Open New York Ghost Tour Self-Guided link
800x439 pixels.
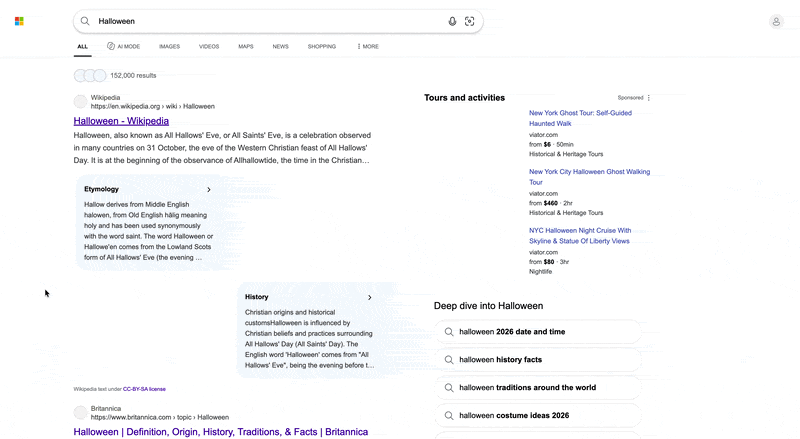[580, 118]
